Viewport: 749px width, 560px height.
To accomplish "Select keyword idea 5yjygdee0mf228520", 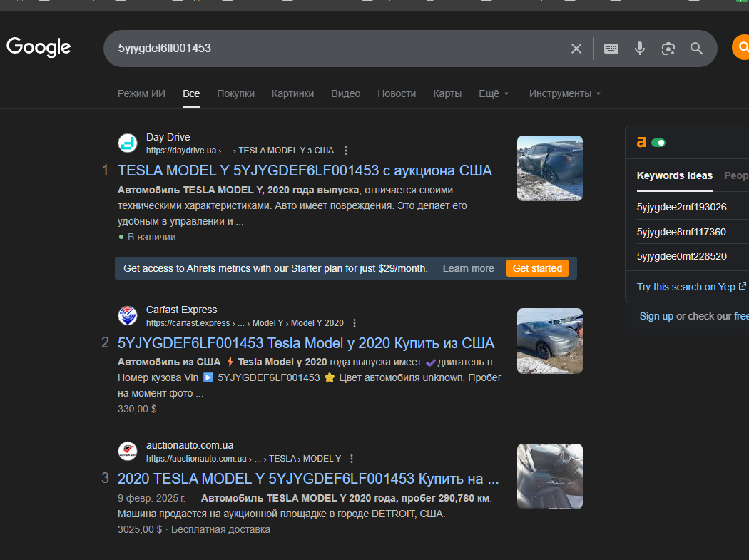I will (682, 256).
